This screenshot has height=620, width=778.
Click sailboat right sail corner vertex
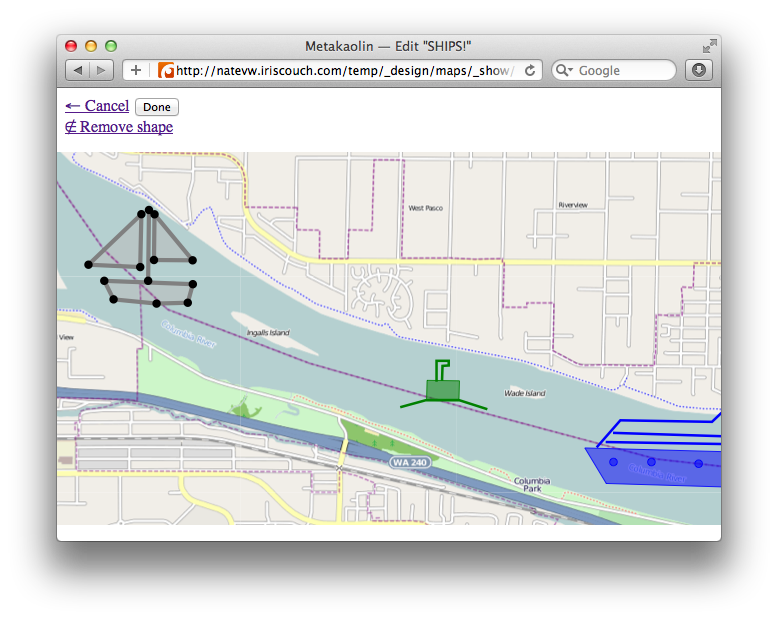pyautogui.click(x=193, y=260)
